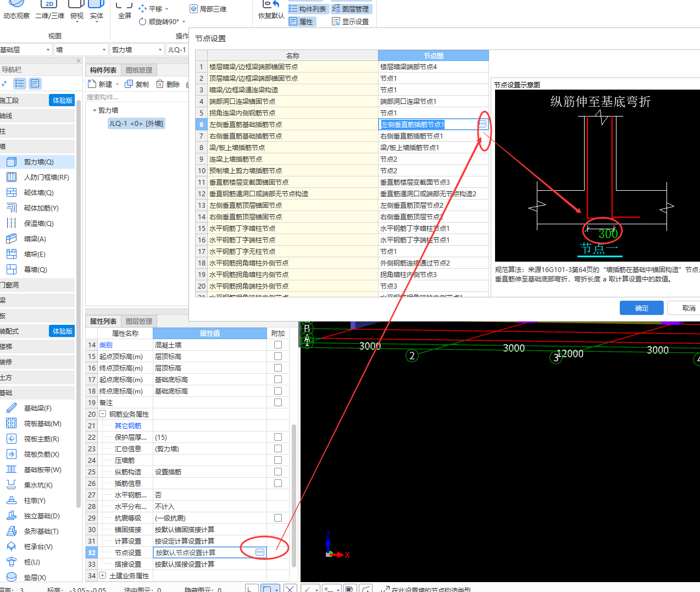Click 体验版 badge beside 施工段

[63, 101]
